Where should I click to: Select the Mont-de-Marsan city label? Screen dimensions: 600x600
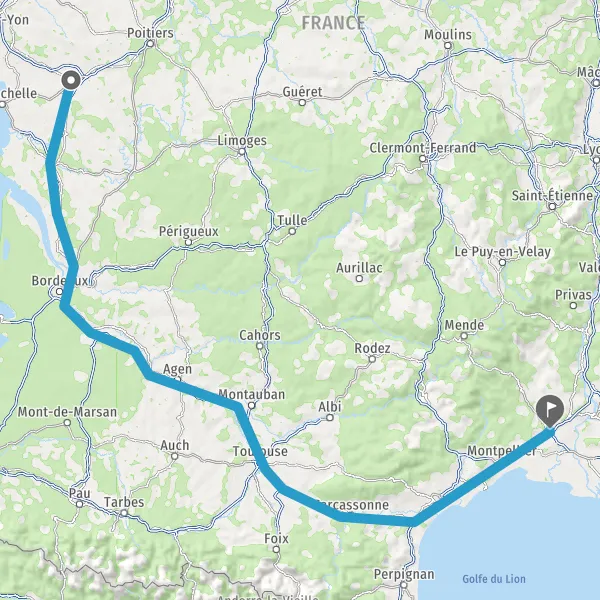pyautogui.click(x=67, y=412)
